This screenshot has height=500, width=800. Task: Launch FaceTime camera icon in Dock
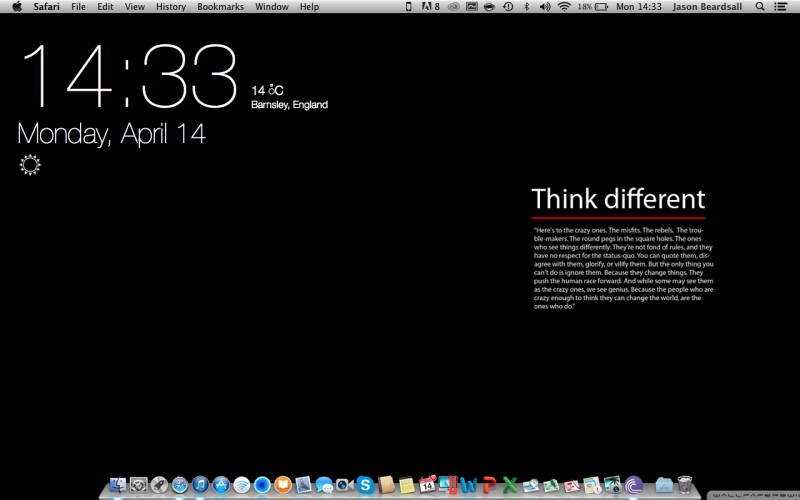point(344,484)
